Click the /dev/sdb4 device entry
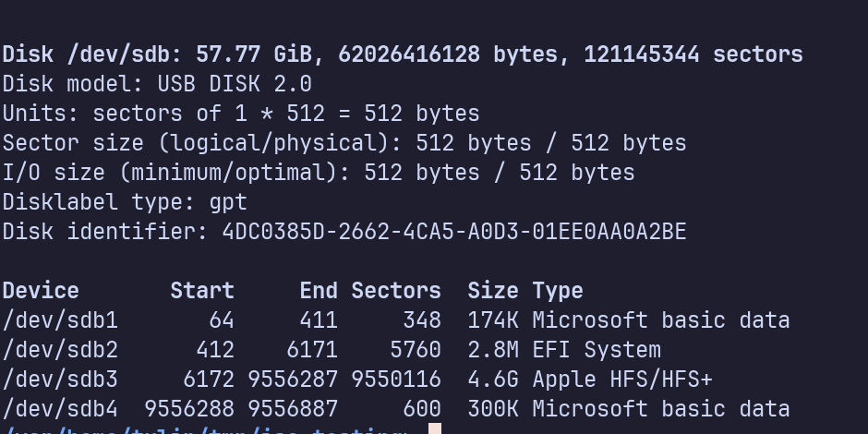868x434 pixels. (60, 409)
